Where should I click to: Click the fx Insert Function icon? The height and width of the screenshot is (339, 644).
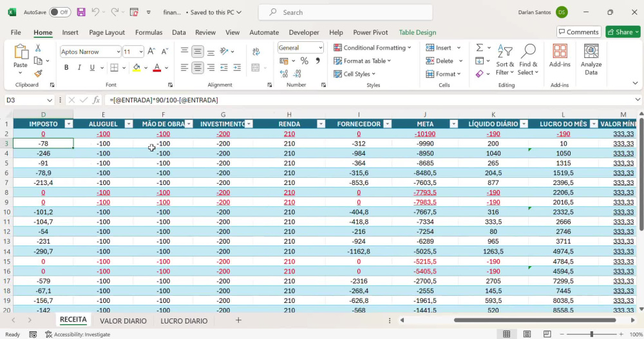96,100
